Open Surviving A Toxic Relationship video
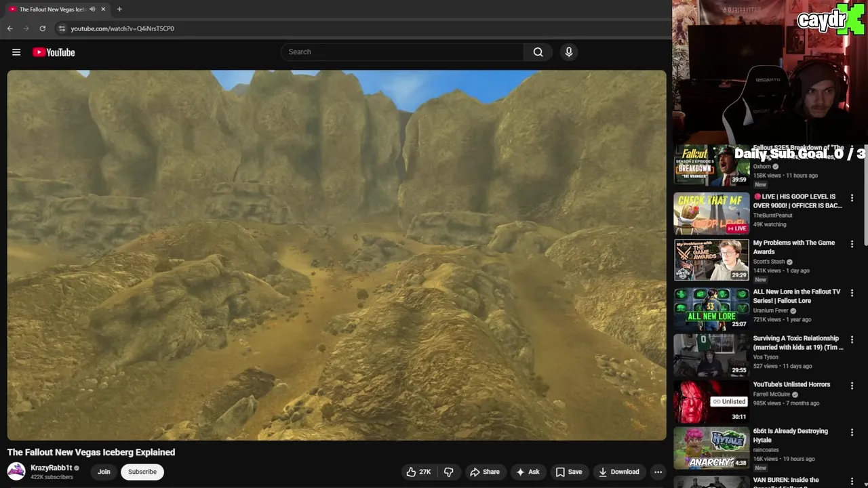 [x=798, y=343]
